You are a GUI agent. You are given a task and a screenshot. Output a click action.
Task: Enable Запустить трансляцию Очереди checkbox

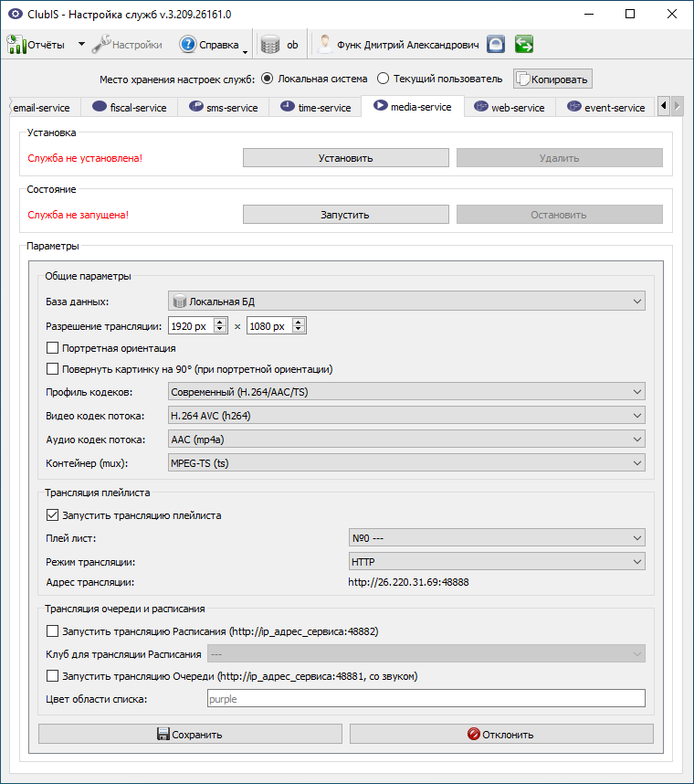(52, 676)
